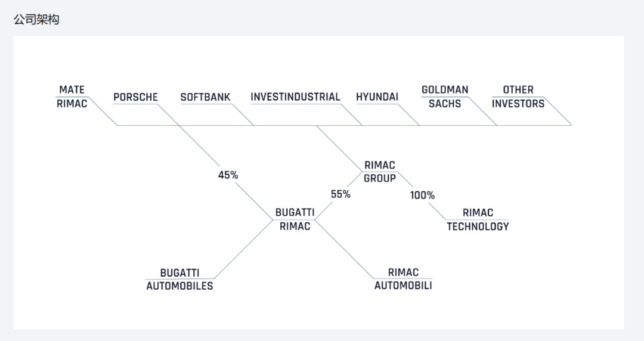
Task: Select the SOFTBANK investor label
Action: pos(205,97)
